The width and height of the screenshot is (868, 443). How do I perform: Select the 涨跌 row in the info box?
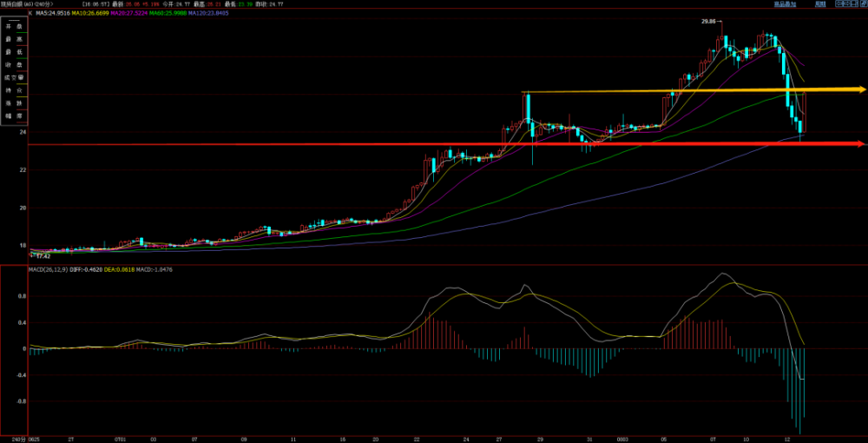coord(15,103)
